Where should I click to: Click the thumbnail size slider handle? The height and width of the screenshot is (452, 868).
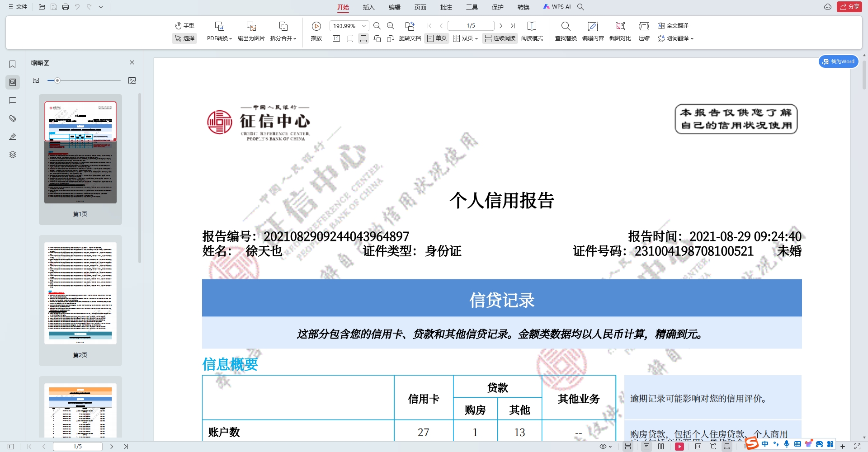coord(57,80)
